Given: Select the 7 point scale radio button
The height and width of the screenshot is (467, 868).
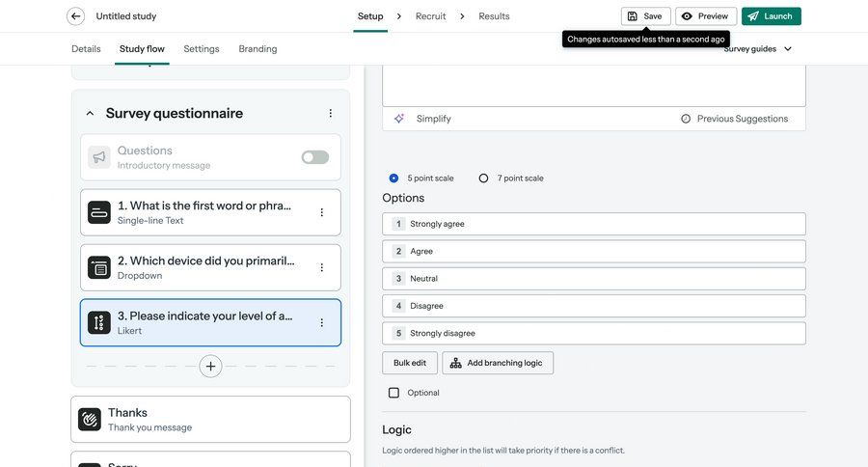Looking at the screenshot, I should tap(483, 179).
